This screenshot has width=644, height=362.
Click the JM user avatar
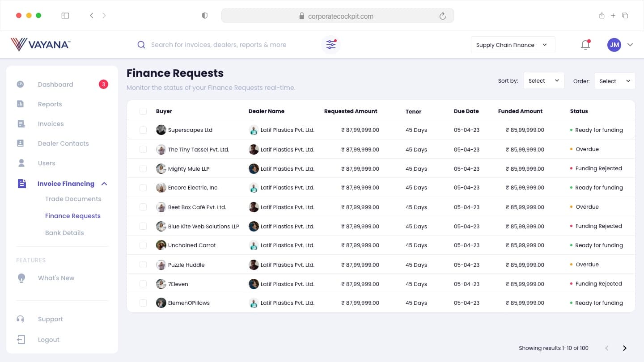point(614,45)
